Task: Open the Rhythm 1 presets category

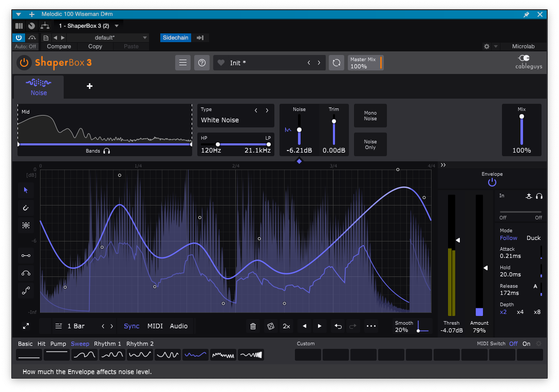Action: pos(107,344)
